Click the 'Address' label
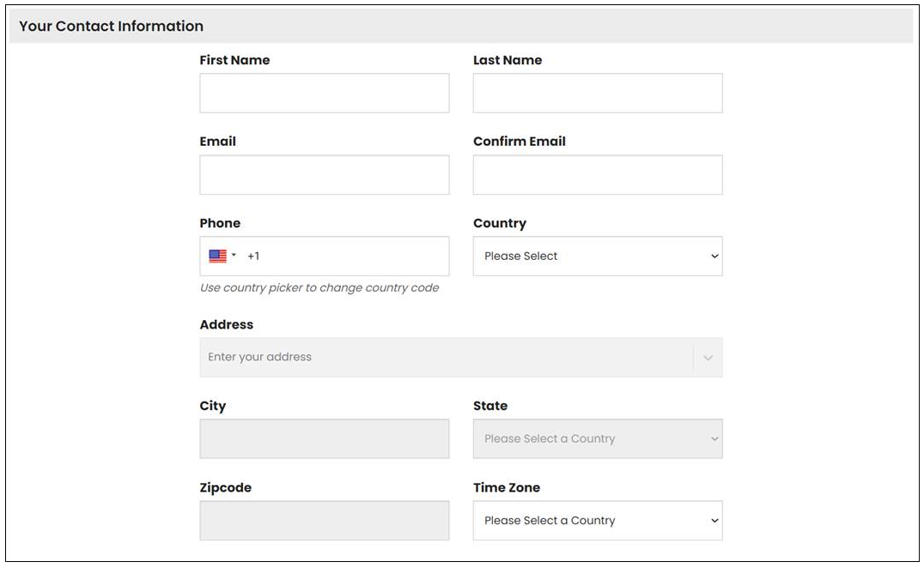 (x=227, y=324)
